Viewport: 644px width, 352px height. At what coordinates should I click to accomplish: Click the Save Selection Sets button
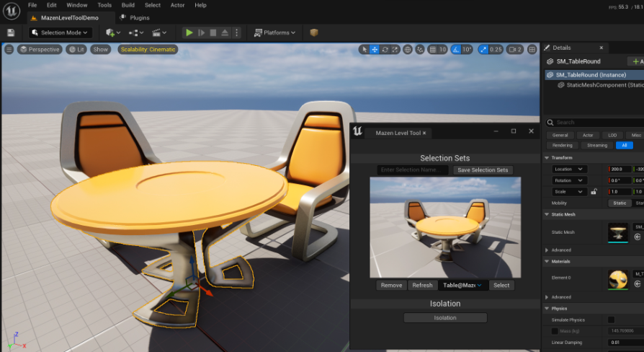click(x=483, y=170)
